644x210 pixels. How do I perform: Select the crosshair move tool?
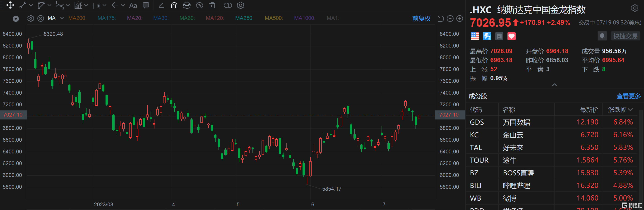10,5
